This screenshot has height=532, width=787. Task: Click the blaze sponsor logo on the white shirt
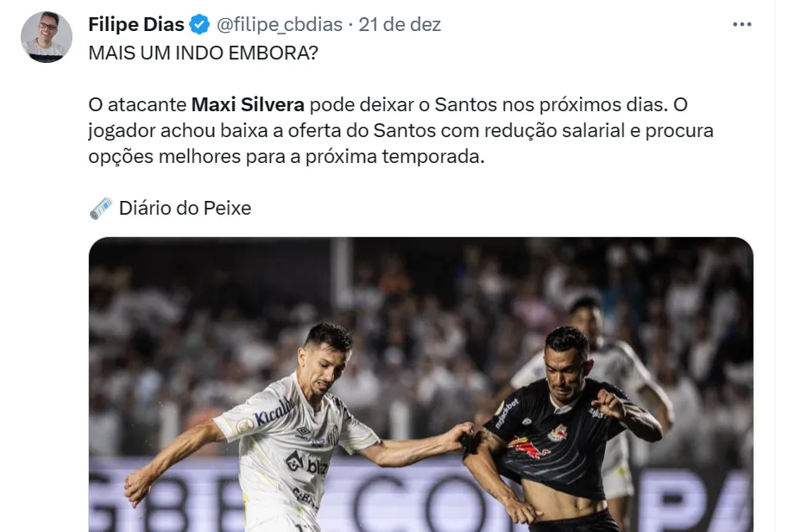[x=306, y=463]
